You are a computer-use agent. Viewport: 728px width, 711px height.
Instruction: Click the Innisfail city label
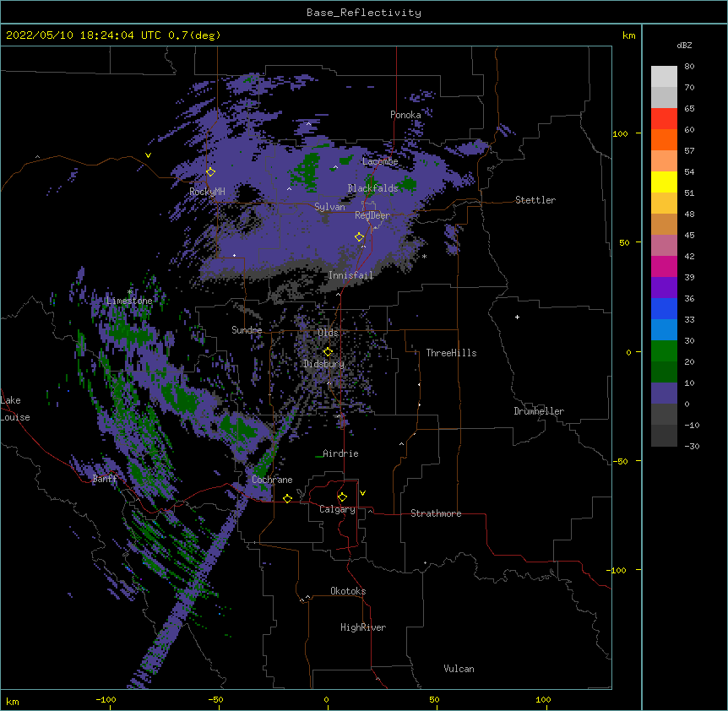350,275
